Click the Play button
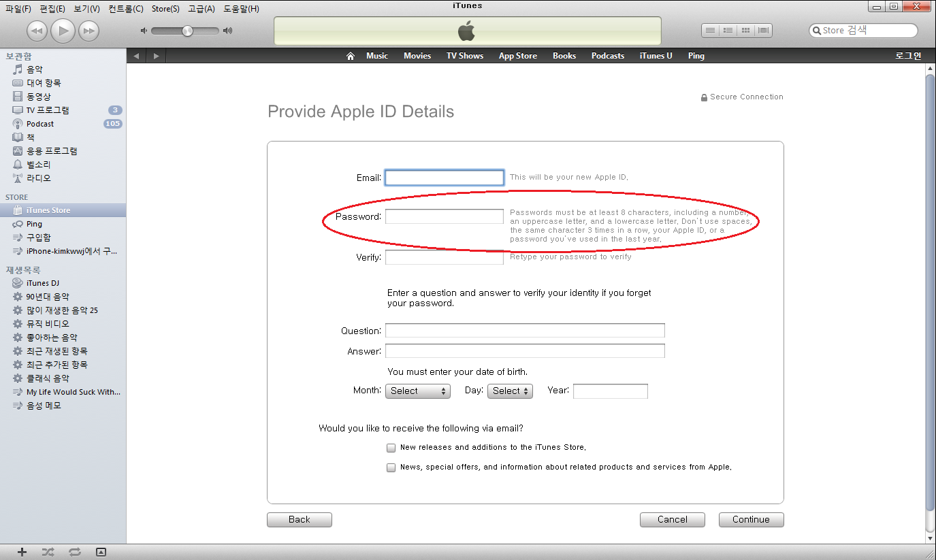This screenshot has width=936, height=560. click(x=63, y=31)
